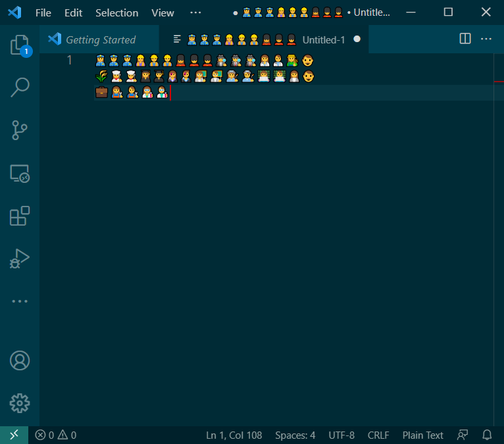
Task: Click the sheaf of rice emoji in editor
Action: click(101, 76)
